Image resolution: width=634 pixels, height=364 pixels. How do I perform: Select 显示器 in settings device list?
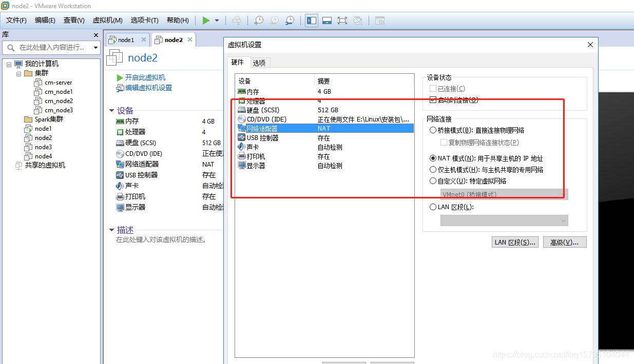click(324, 166)
